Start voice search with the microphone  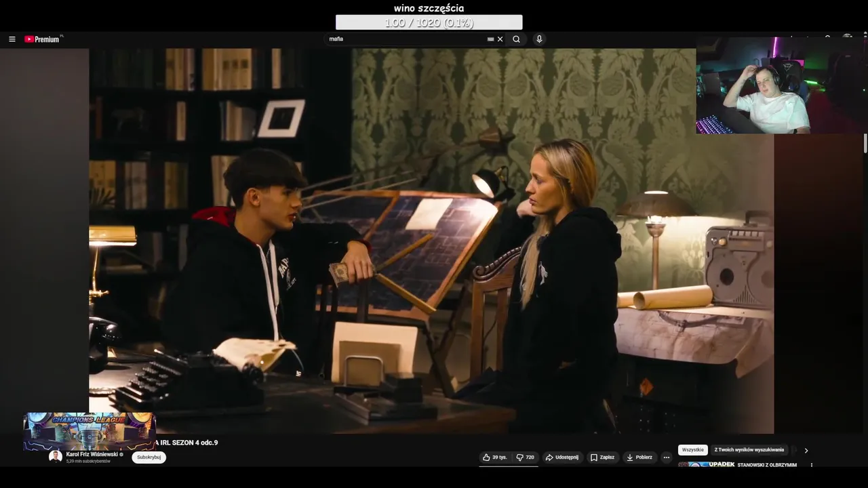(539, 39)
